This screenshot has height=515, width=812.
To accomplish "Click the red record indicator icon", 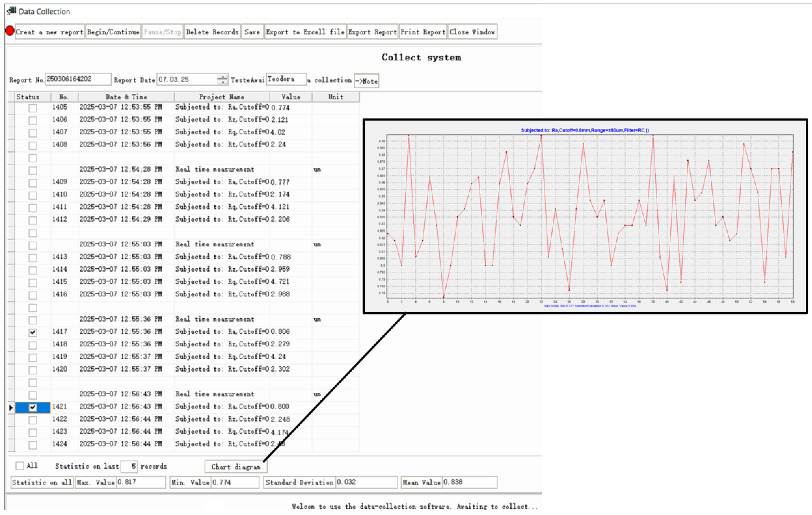I will point(10,31).
